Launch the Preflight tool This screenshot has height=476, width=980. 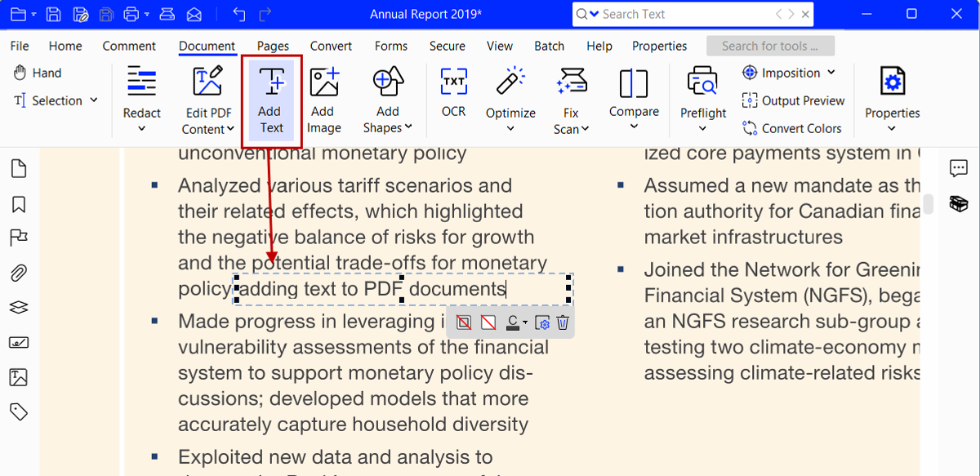(702, 95)
